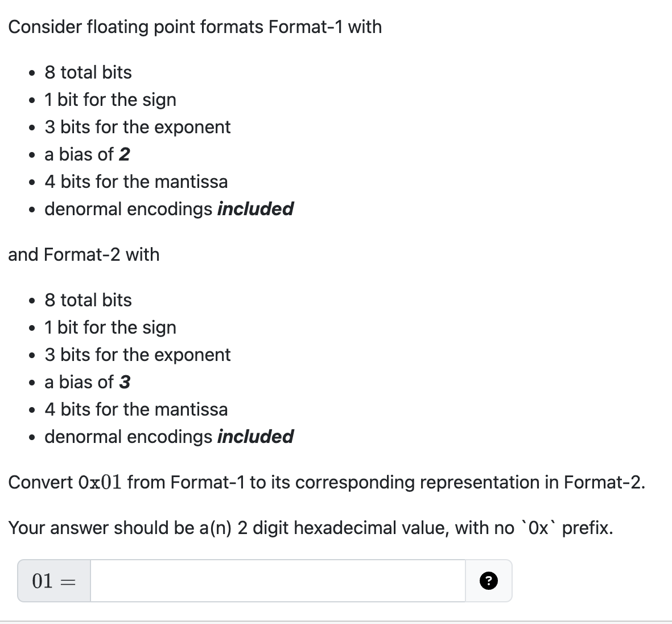Screen dimensions: 672x624
Task: Click the denormal encodings bullet under Format-2
Action: (x=168, y=437)
